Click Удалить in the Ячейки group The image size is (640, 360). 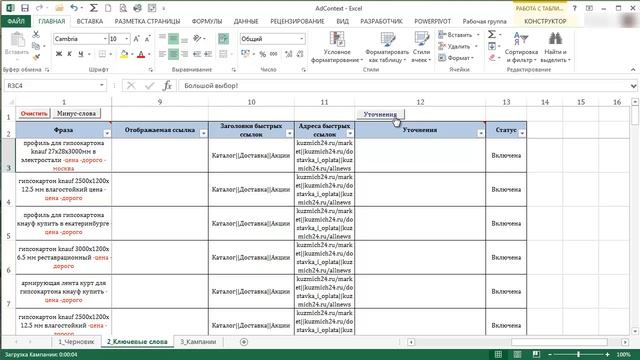pos(458,47)
